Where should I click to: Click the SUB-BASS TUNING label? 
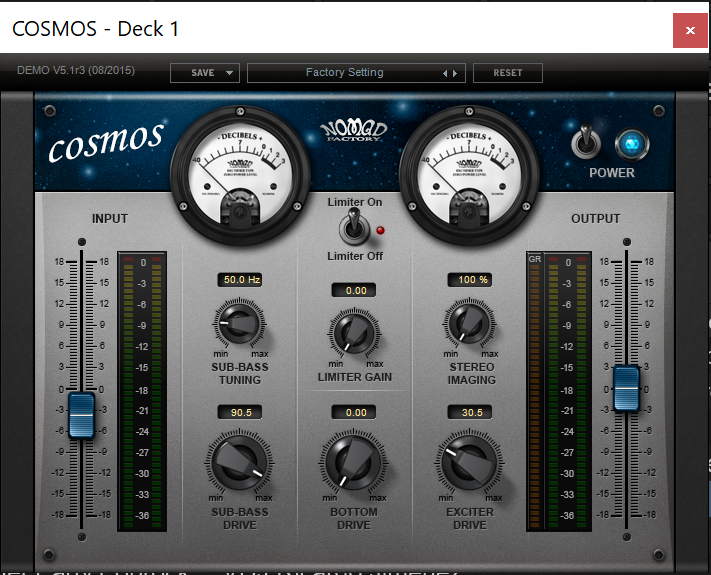240,373
